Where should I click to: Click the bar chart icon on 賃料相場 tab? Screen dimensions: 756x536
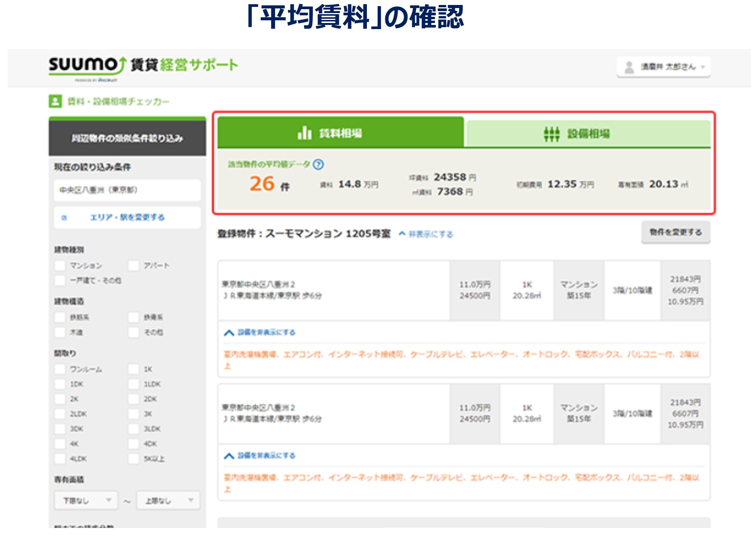pos(304,133)
